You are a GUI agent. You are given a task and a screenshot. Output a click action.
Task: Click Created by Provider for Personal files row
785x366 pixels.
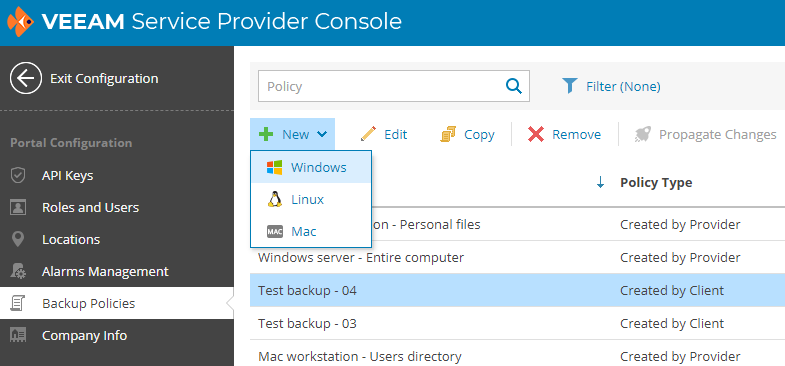(680, 224)
